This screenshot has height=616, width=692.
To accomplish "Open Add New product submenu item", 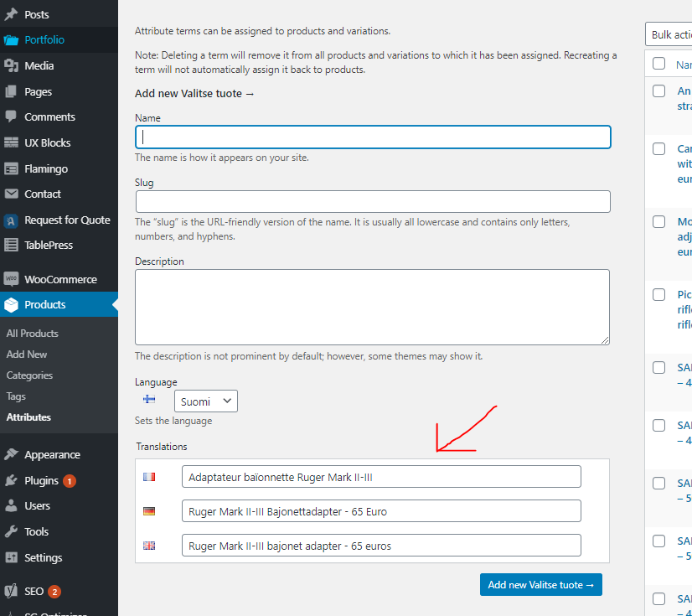I will click(x=27, y=355).
